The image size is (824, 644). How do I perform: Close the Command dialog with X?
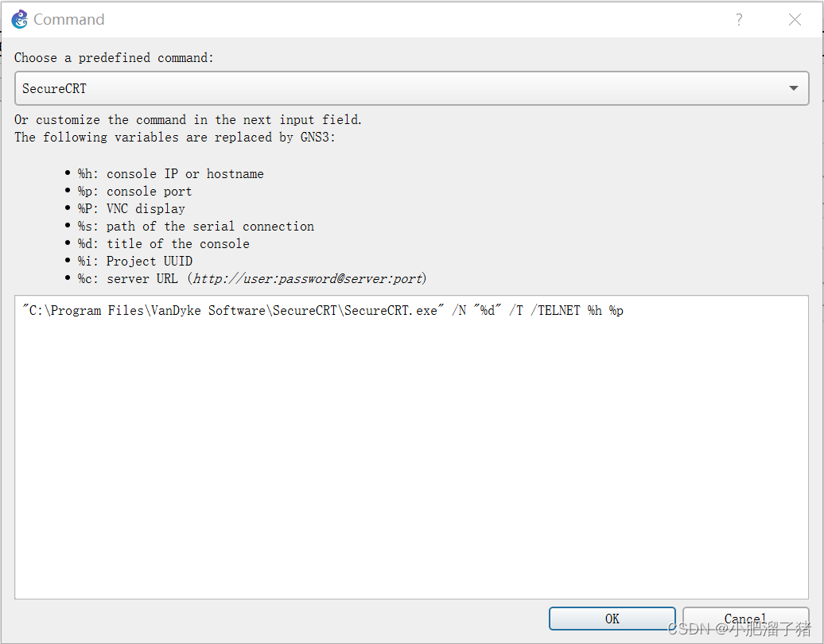click(x=795, y=20)
